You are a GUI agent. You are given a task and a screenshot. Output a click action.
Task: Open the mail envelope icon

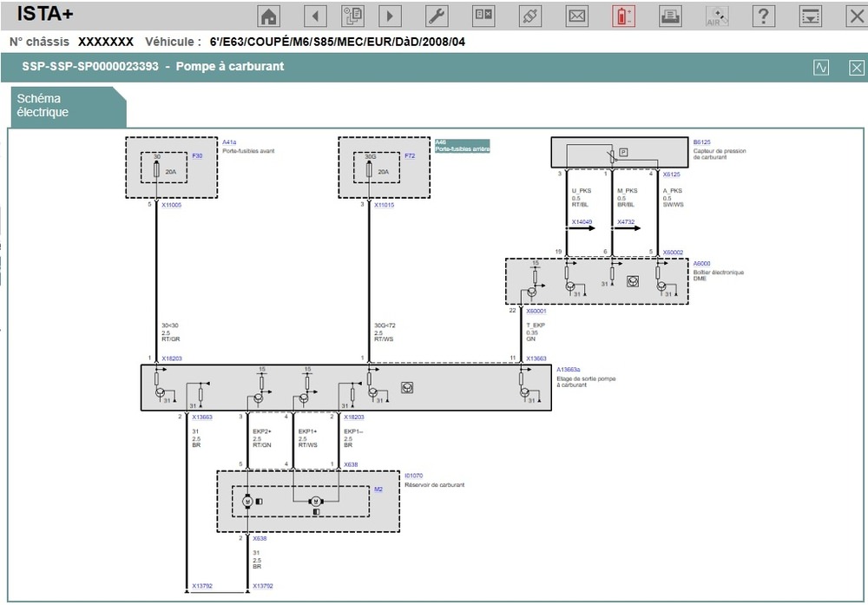tap(577, 16)
